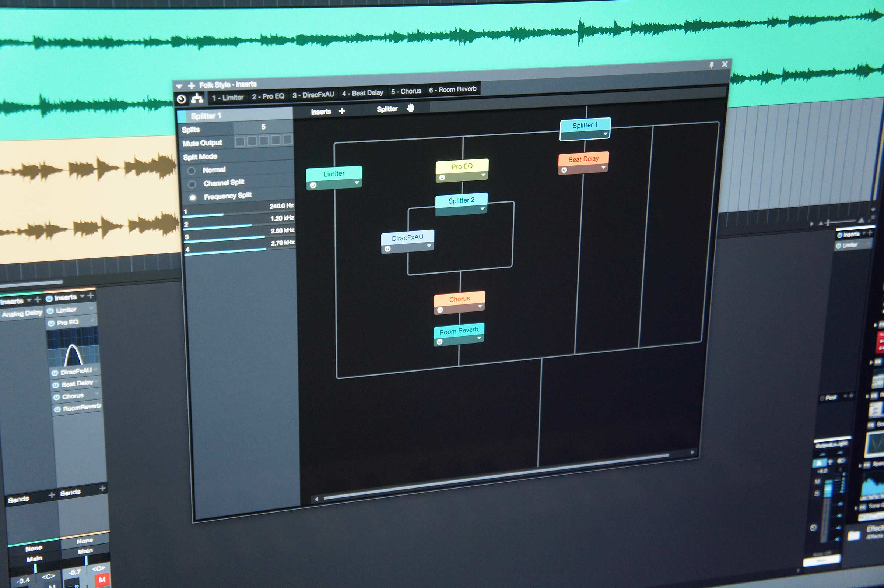This screenshot has height=588, width=884.
Task: Open the mixer Inserts dropdown arrow
Action: 82,296
